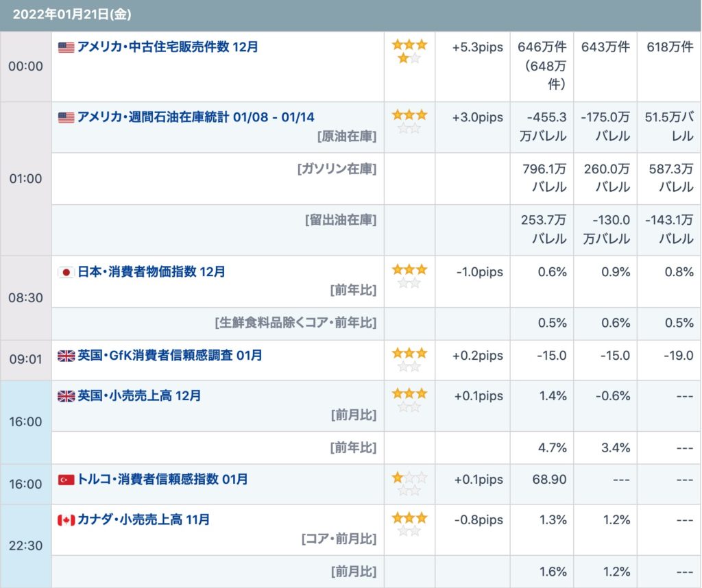Click the Canada flag beside 小売売上高 11月

pos(66,520)
